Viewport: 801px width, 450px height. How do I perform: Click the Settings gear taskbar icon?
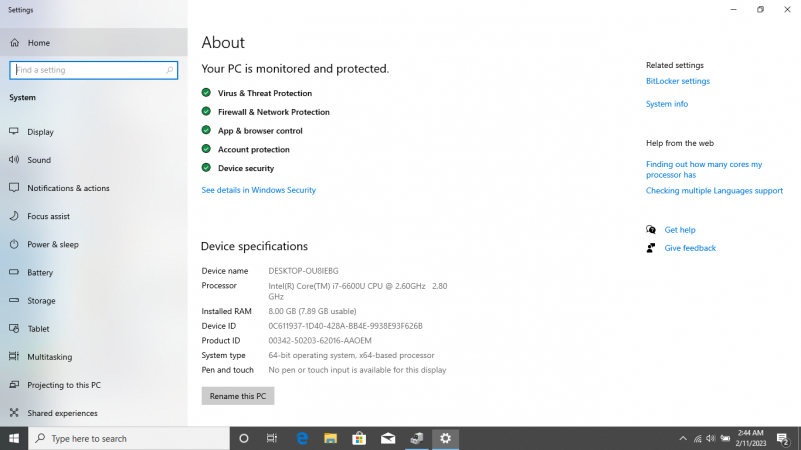click(x=445, y=438)
